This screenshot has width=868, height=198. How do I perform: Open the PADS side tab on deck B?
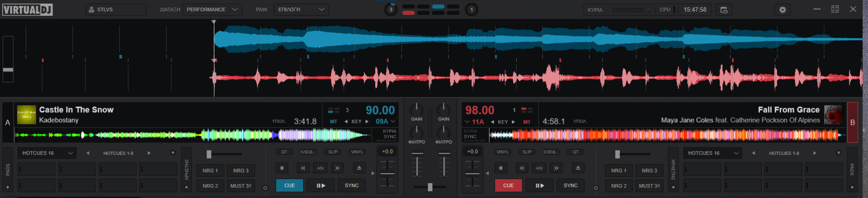tap(852, 170)
